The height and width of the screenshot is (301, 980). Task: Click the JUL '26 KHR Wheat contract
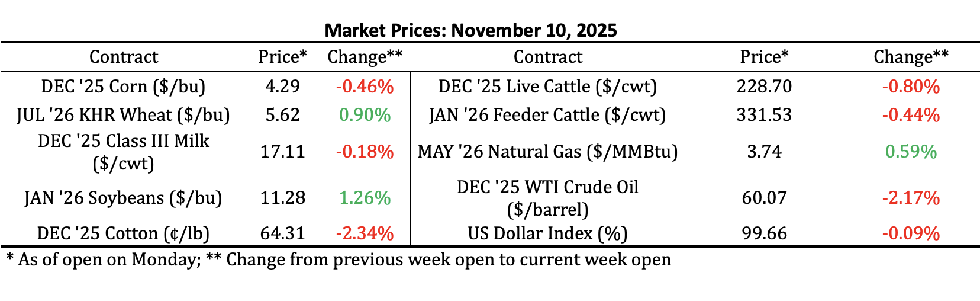pyautogui.click(x=123, y=114)
